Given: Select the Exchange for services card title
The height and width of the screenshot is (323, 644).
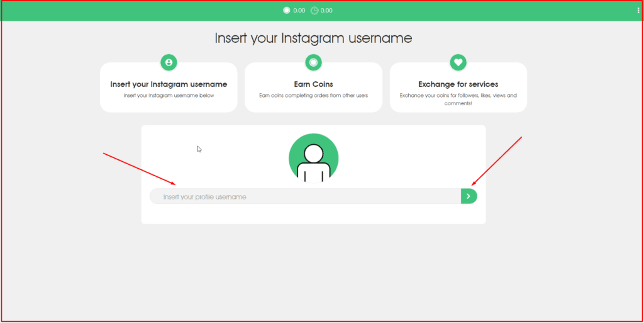Looking at the screenshot, I should coord(458,84).
